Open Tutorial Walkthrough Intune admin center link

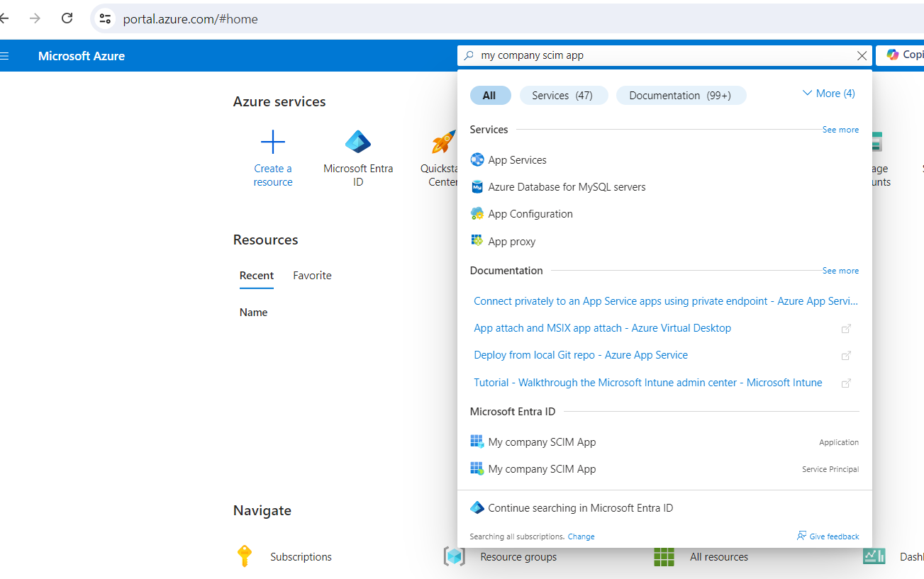[x=648, y=383]
